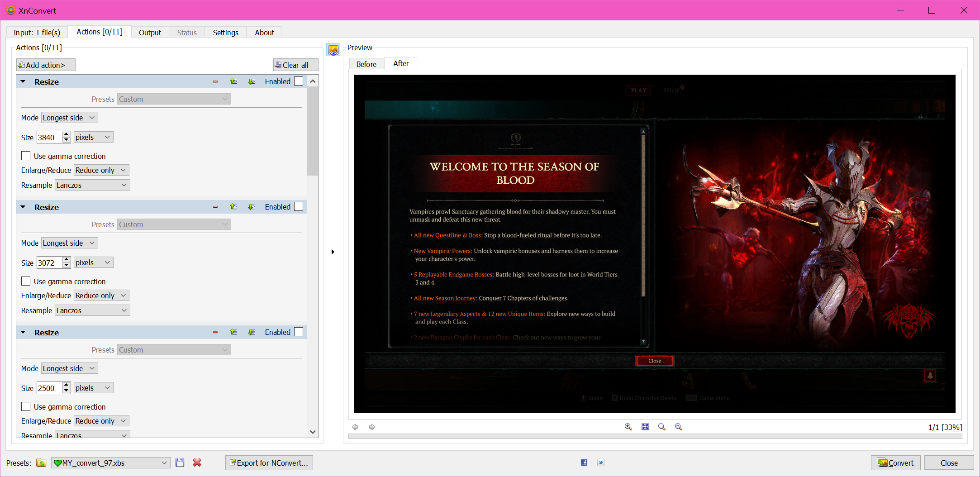The width and height of the screenshot is (980, 477).
Task: Click the Size 3840 input field
Action: (49, 138)
